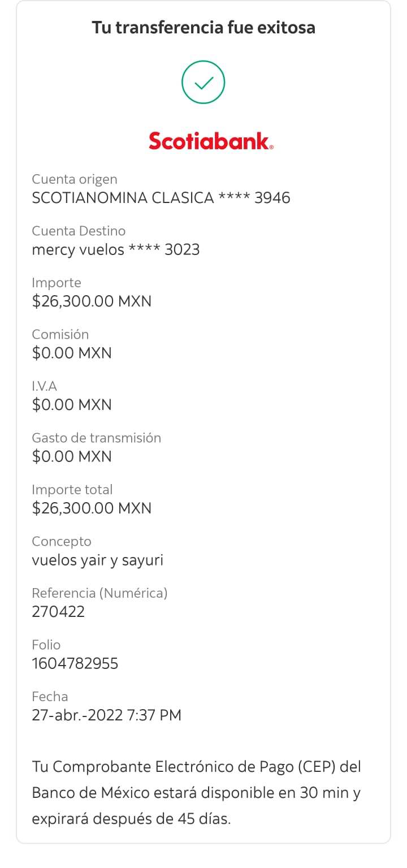
Task: Select SCOTIANOMINA CLASICA account number text
Action: click(161, 198)
